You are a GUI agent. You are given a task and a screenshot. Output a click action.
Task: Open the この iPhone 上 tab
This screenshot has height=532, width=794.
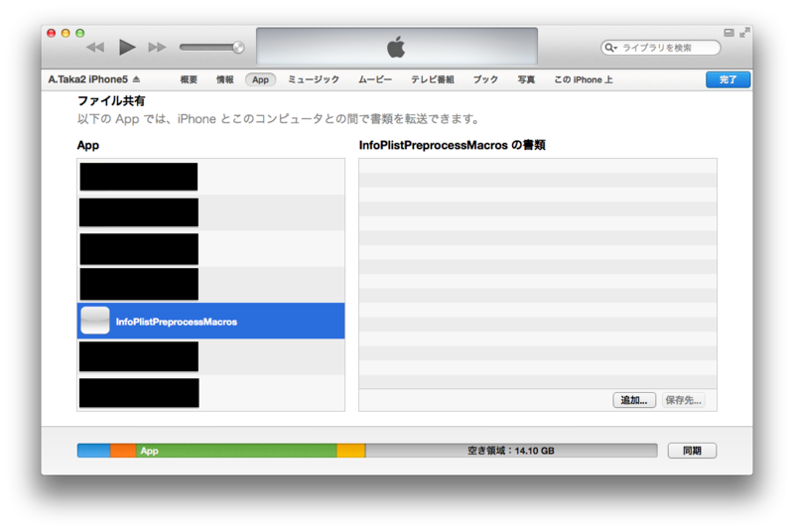(x=584, y=79)
